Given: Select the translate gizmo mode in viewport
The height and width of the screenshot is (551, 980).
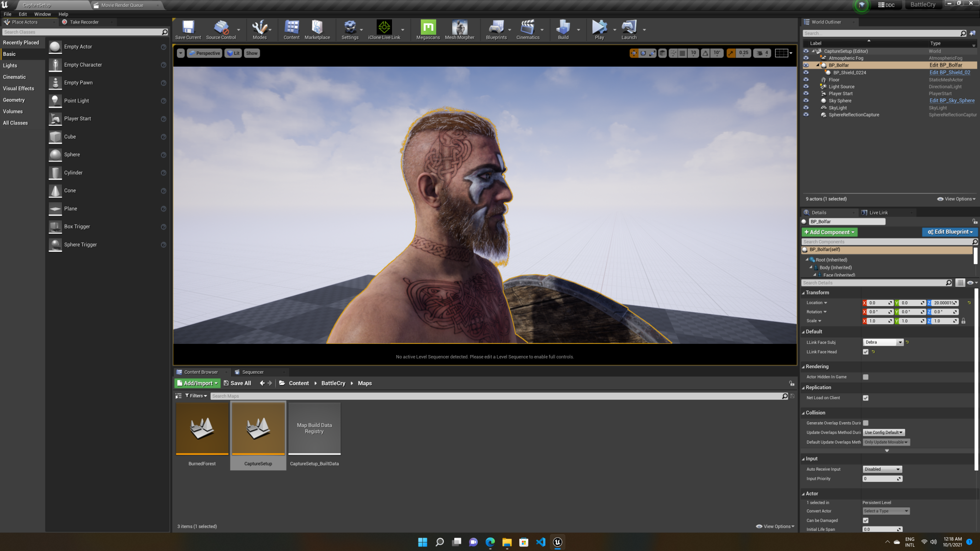Looking at the screenshot, I should pos(634,53).
